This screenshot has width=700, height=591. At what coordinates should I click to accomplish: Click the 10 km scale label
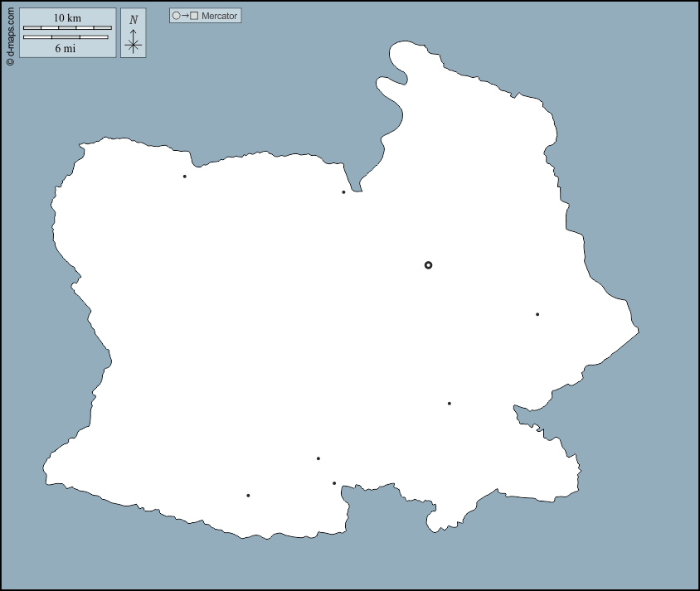click(67, 18)
